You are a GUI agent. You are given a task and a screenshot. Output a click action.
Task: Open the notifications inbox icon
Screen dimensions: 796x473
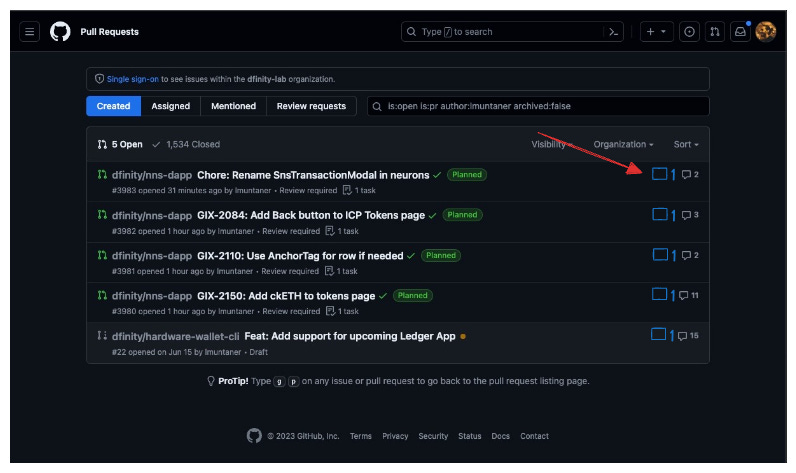740,32
